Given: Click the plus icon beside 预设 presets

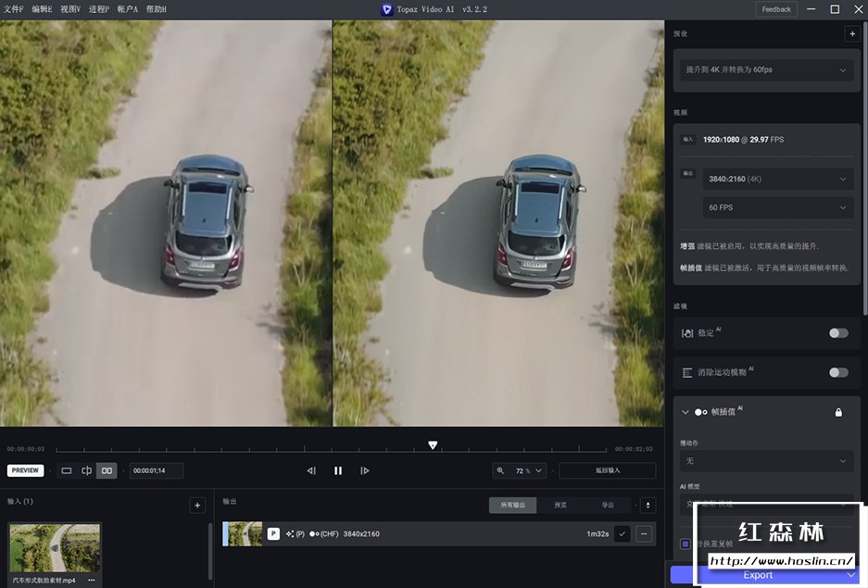Looking at the screenshot, I should (x=851, y=34).
